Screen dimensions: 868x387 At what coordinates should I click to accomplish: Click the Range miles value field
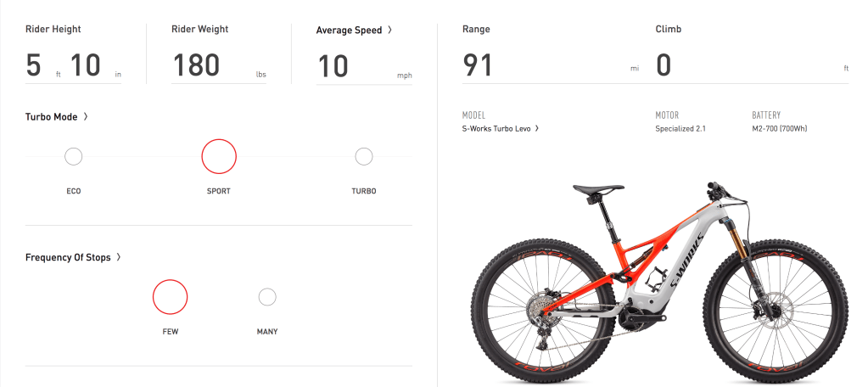543,65
